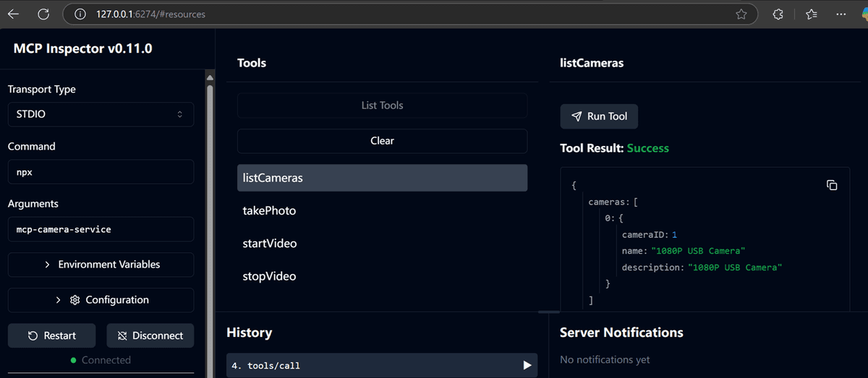Open the browser extensions puzzle icon
The height and width of the screenshot is (378, 868).
coord(778,14)
